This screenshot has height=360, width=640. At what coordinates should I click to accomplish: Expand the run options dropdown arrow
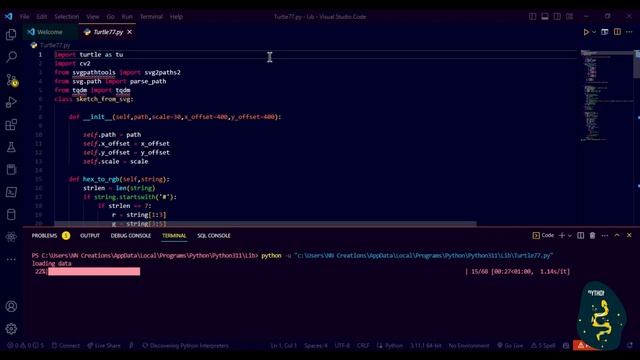click(594, 32)
